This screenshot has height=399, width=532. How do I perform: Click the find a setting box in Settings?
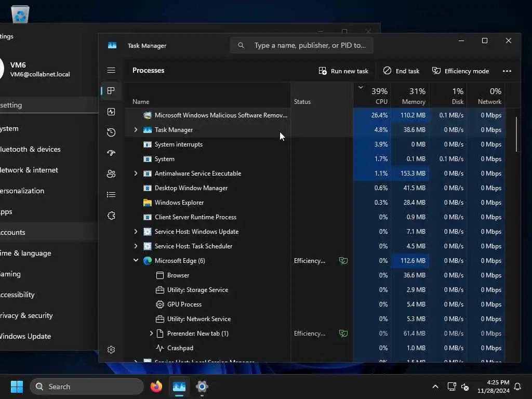point(49,105)
